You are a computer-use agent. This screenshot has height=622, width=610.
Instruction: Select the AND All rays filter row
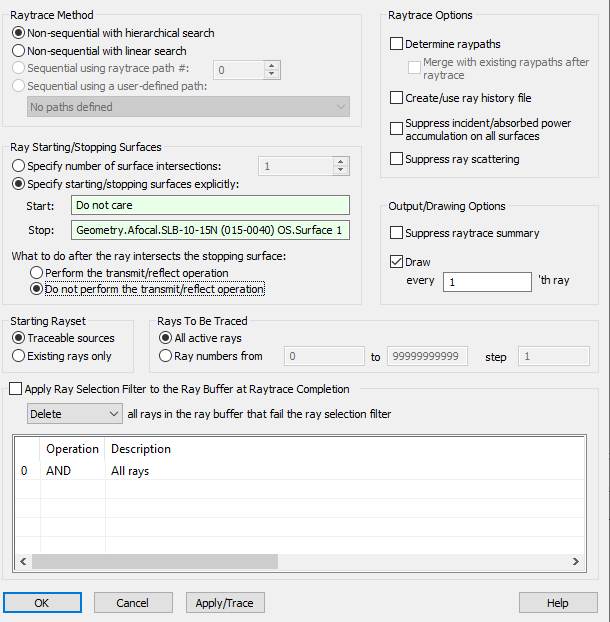tap(150, 471)
